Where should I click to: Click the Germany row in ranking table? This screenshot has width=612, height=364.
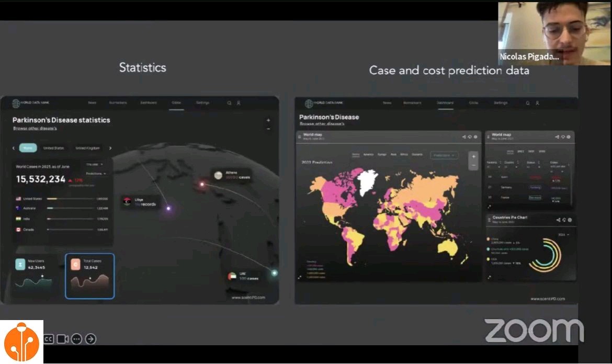tap(528, 188)
